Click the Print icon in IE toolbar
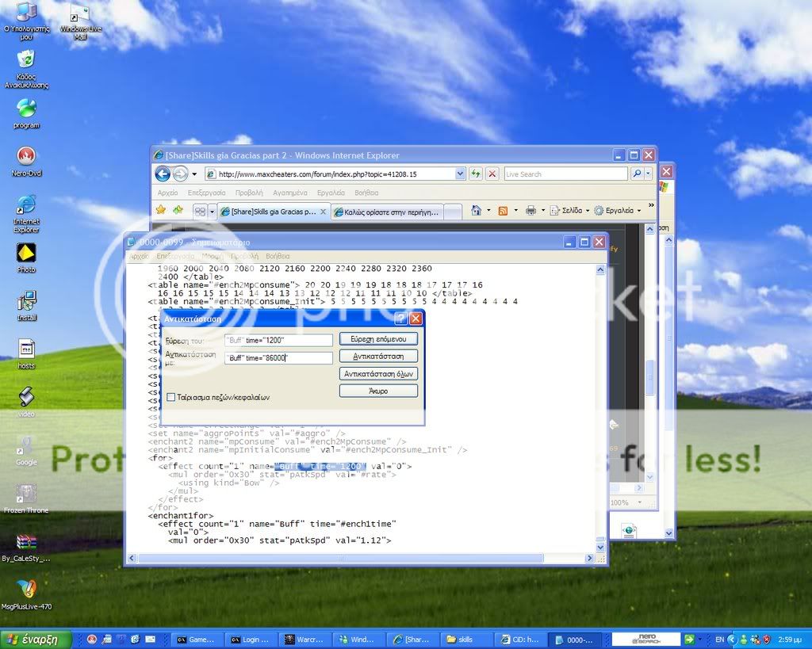Viewport: 812px width, 649px height. 530,210
